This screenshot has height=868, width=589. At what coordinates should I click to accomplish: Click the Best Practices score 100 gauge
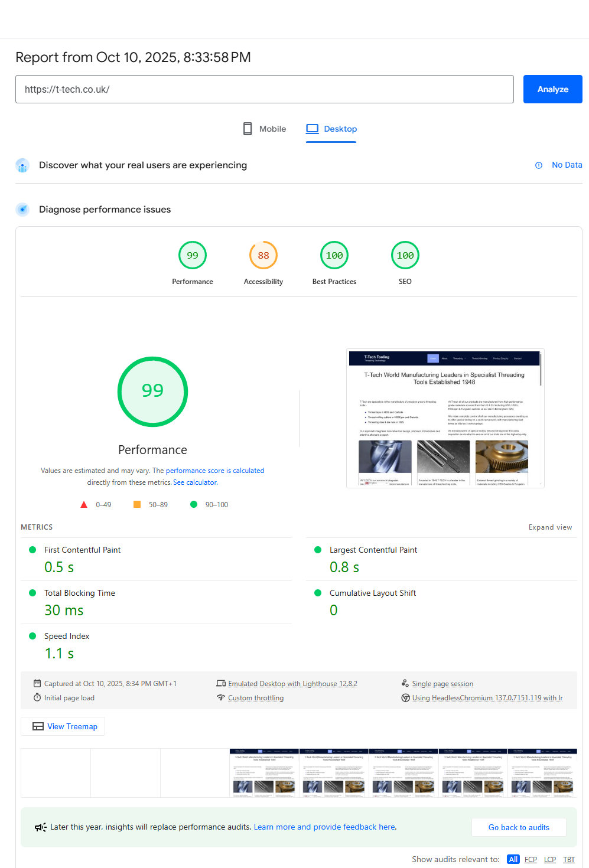[x=334, y=256]
